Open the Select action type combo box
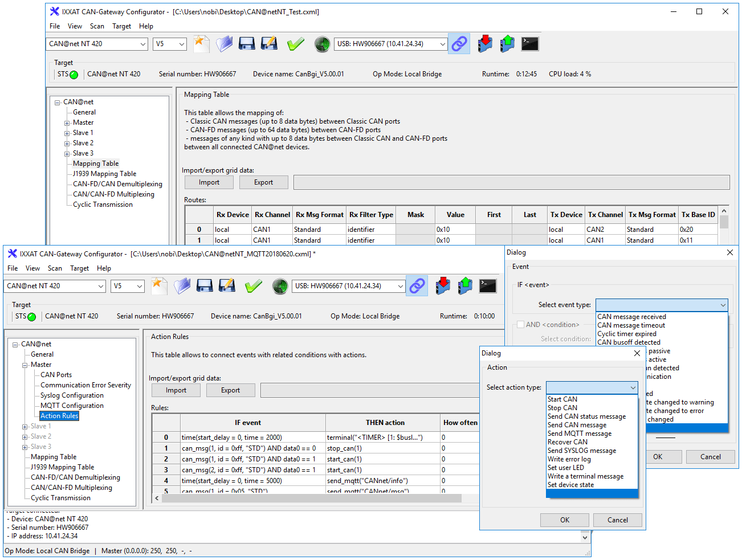Viewport: 742px width, 560px height. (x=592, y=387)
